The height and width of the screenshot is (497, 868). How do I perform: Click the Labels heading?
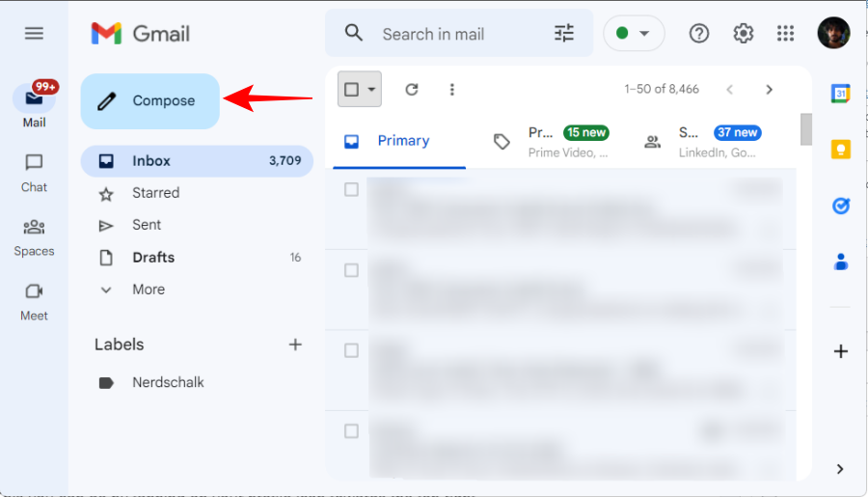tap(119, 345)
